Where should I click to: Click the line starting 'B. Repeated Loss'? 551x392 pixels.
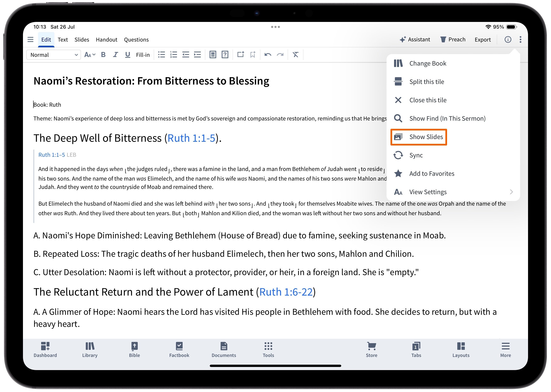coord(224,254)
